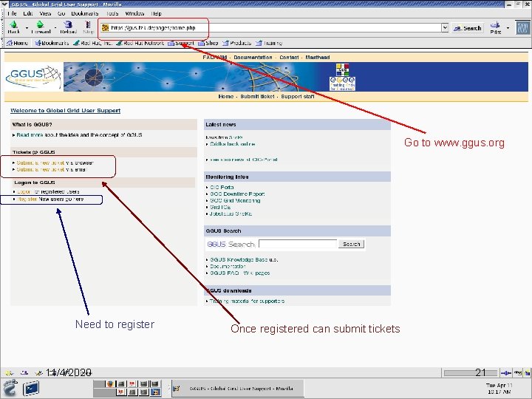This screenshot has height=399, width=532.
Task: Open the Shop bookmark folder
Action: pyautogui.click(x=208, y=43)
